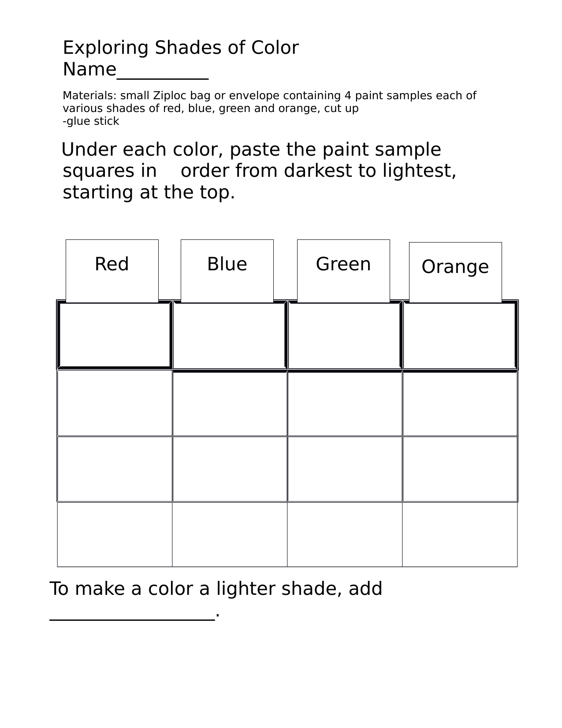Click the Green label box

(343, 271)
